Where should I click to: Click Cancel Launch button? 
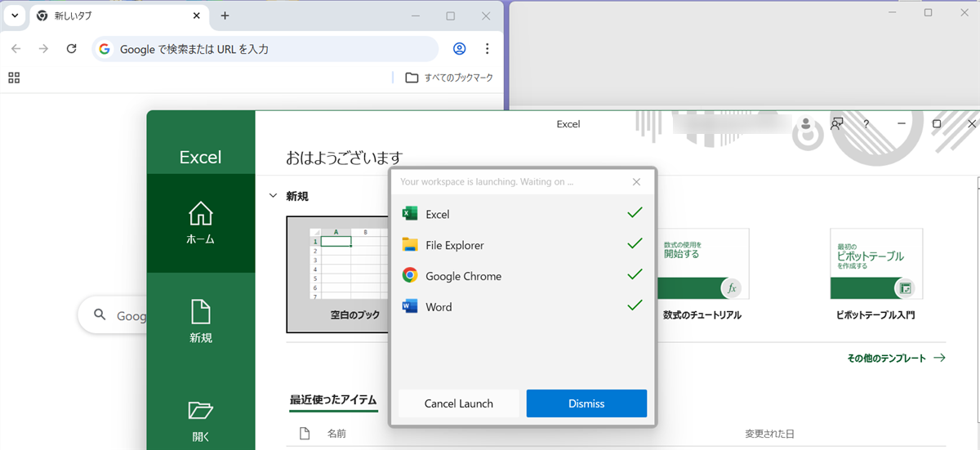[x=458, y=403]
